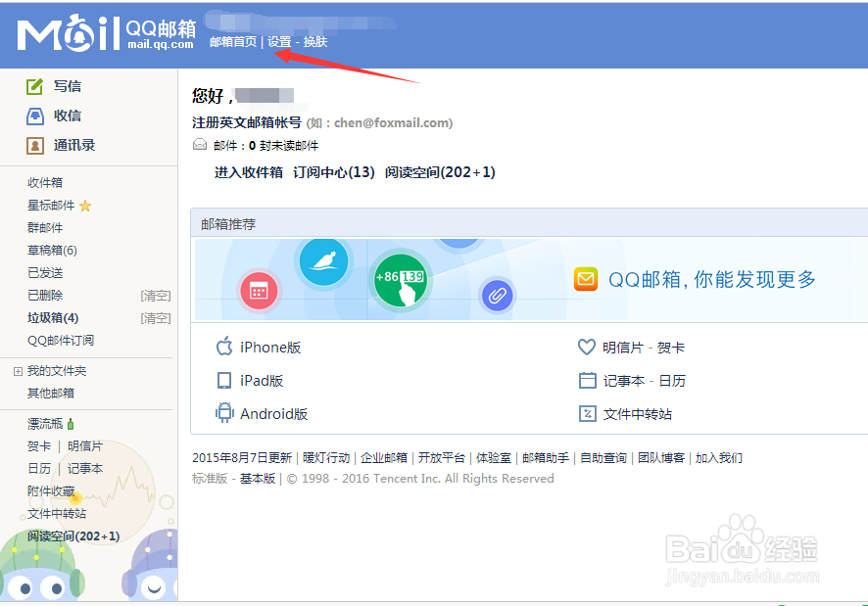
Task: Click the Android robot icon
Action: point(224,413)
